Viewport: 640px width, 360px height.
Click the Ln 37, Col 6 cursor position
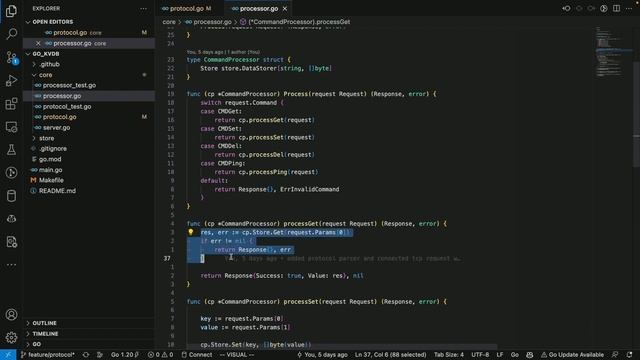[x=390, y=355]
